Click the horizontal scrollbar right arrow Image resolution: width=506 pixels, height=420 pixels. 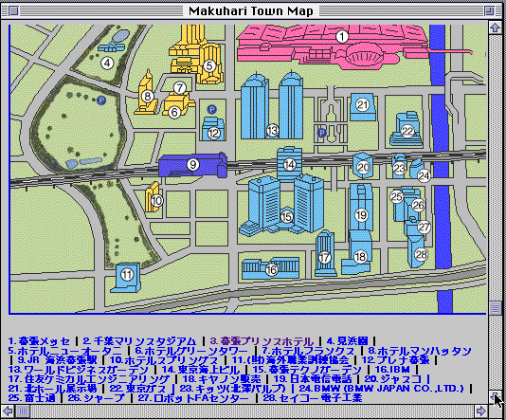[x=480, y=411]
